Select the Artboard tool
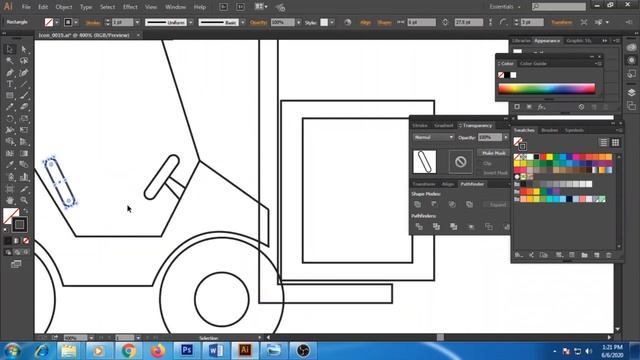This screenshot has height=360, width=640. click(10, 189)
